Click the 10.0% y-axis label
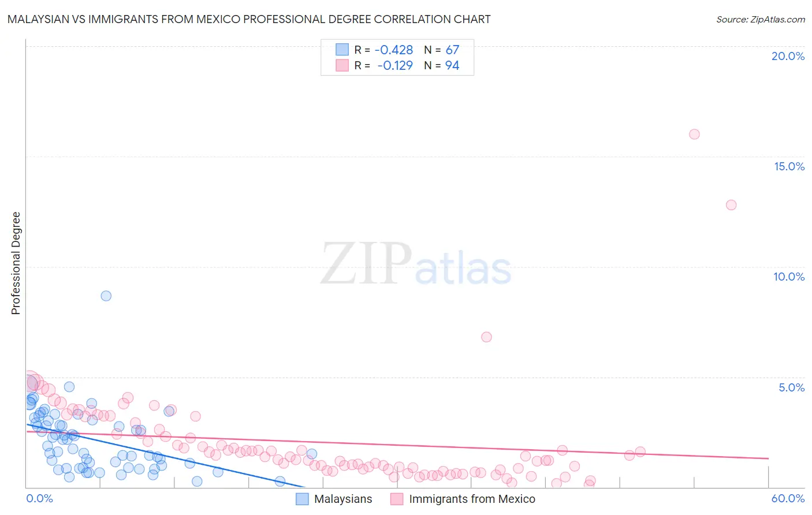The width and height of the screenshot is (812, 515). pos(789,277)
